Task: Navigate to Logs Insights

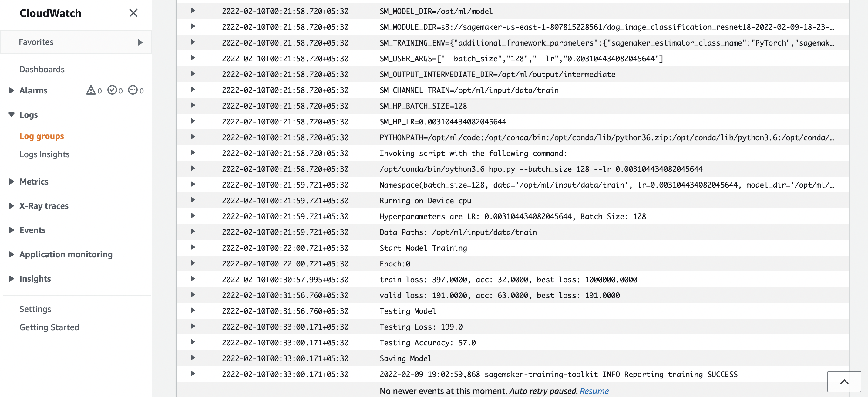Action: (44, 154)
